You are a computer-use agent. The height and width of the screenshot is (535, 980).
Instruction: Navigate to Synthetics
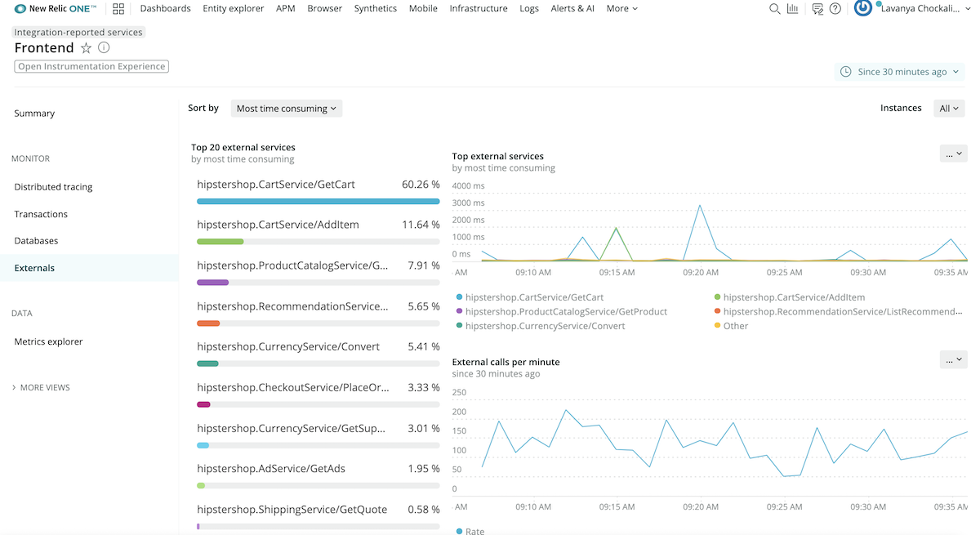[376, 9]
